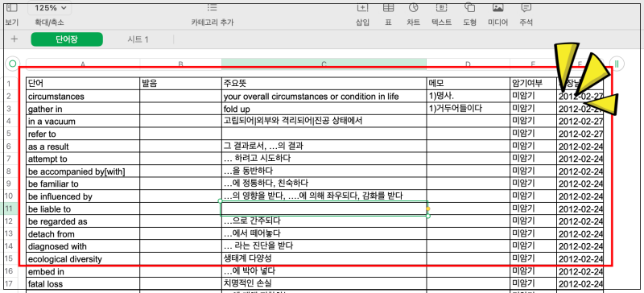Select column C header
The image size is (644, 293).
(324, 64)
